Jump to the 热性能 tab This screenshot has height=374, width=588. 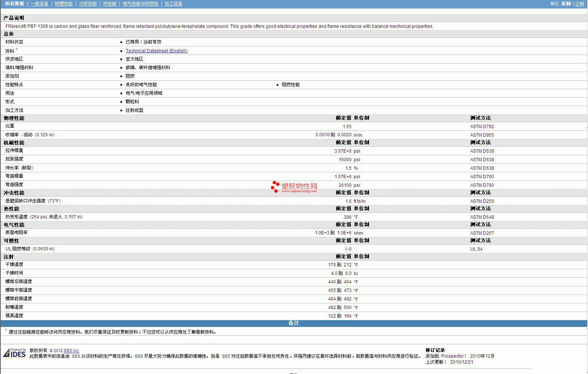tap(110, 4)
